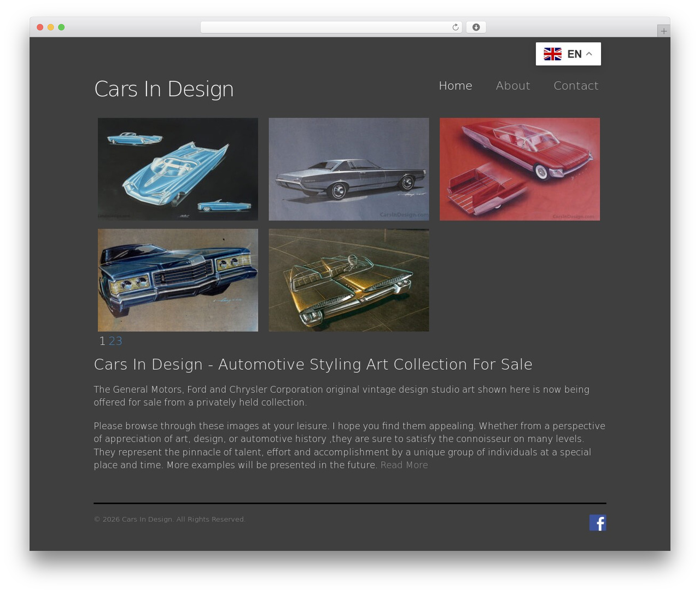Open the gray coupe sketch thumbnail
Viewport: 700px width, 593px height.
coord(349,169)
